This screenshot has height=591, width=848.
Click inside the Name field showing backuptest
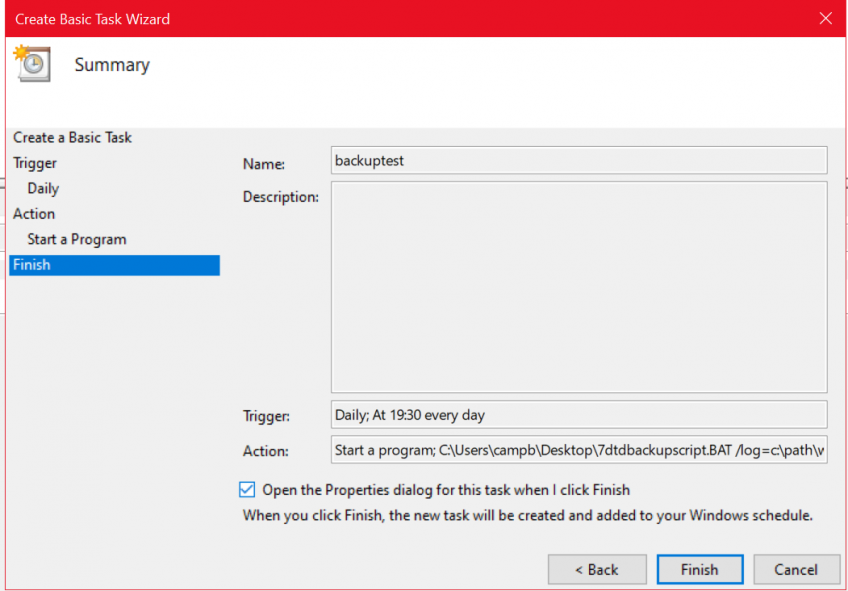tap(578, 160)
